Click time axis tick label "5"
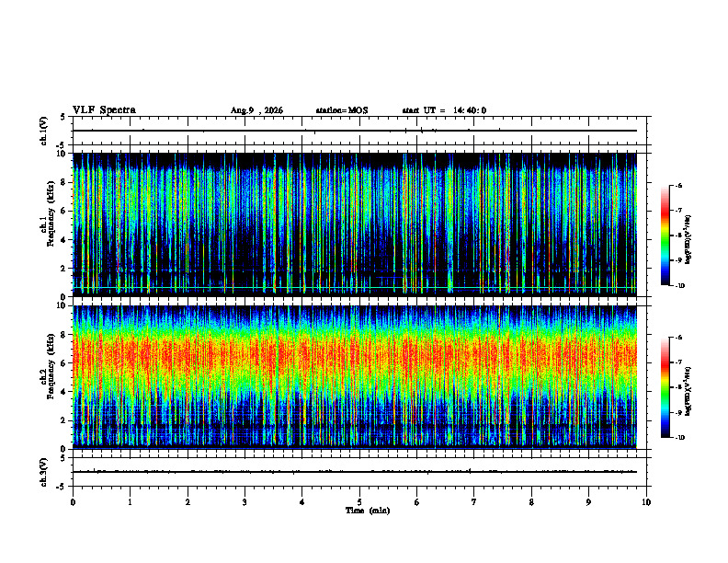This screenshot has width=728, height=563. point(359,502)
